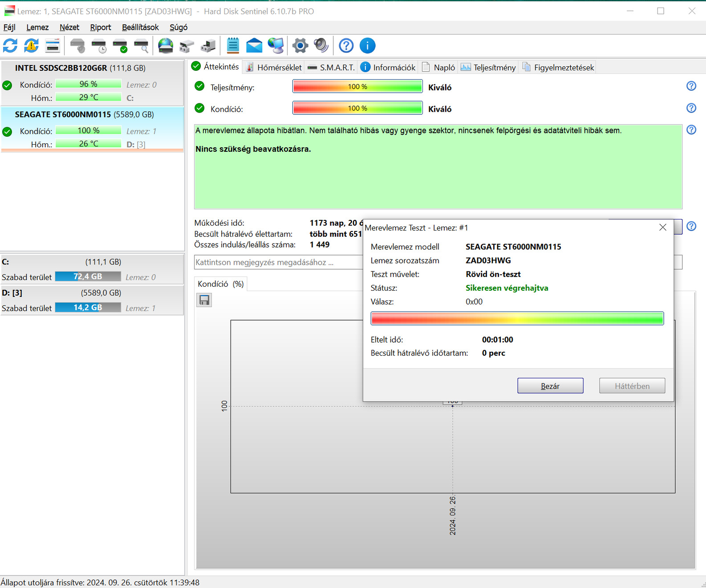Click the help icon next to Teljesítmény bar

tap(691, 86)
